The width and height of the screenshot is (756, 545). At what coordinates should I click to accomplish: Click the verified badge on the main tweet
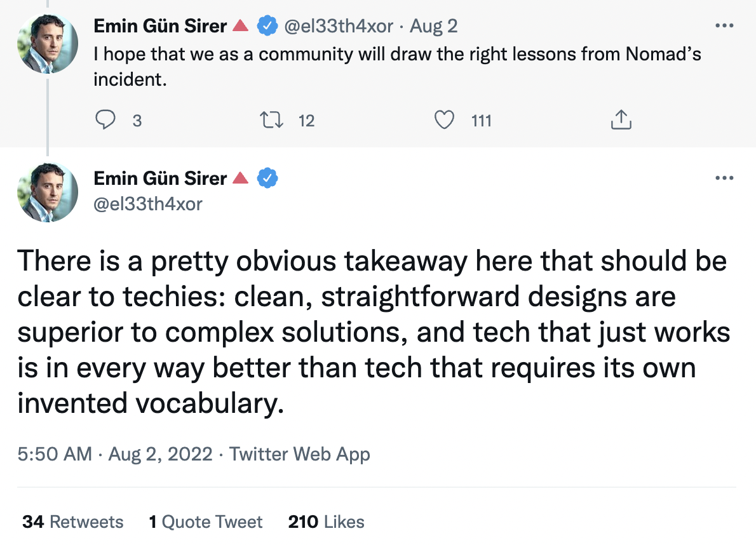(267, 178)
